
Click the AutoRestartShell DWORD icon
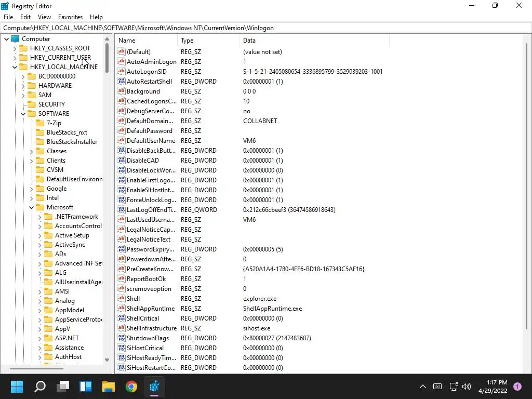tap(122, 81)
